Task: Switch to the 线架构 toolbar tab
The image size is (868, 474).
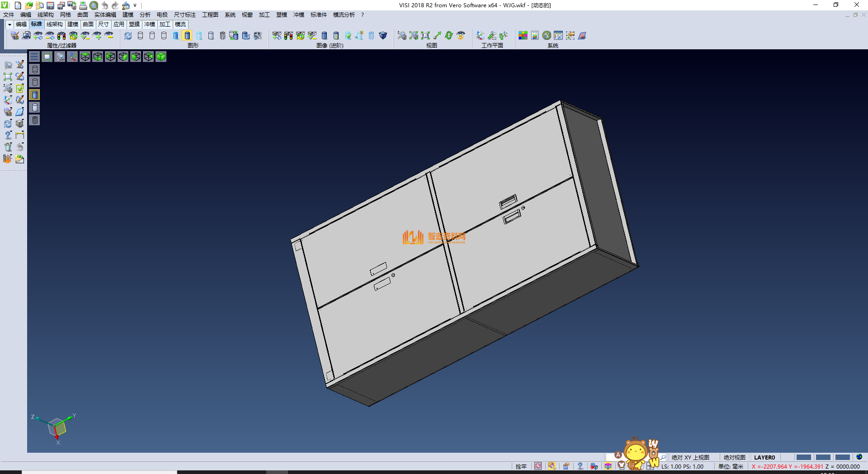Action: 54,24
